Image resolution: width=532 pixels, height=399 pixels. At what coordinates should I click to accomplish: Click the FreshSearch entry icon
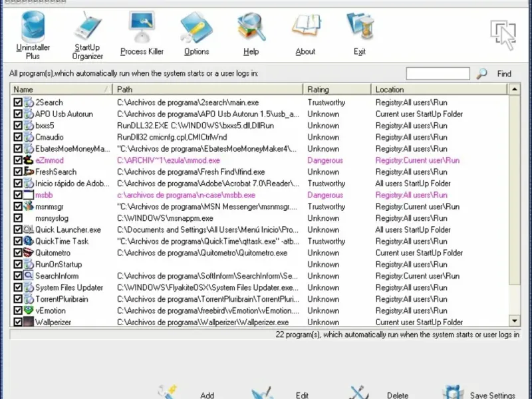click(29, 172)
